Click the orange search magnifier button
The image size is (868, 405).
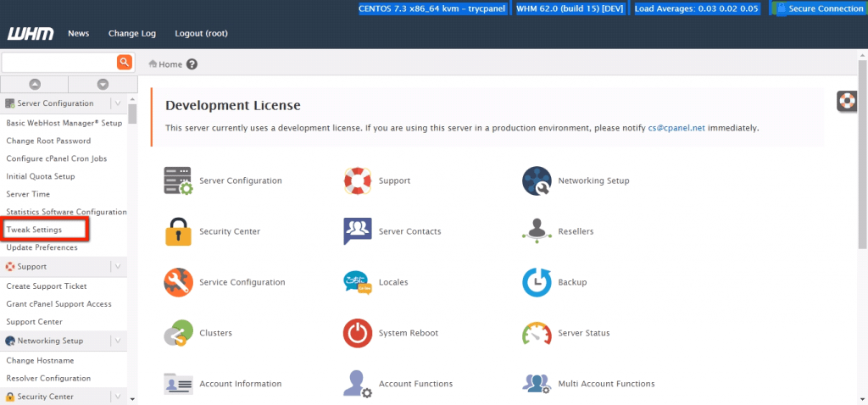tap(125, 62)
